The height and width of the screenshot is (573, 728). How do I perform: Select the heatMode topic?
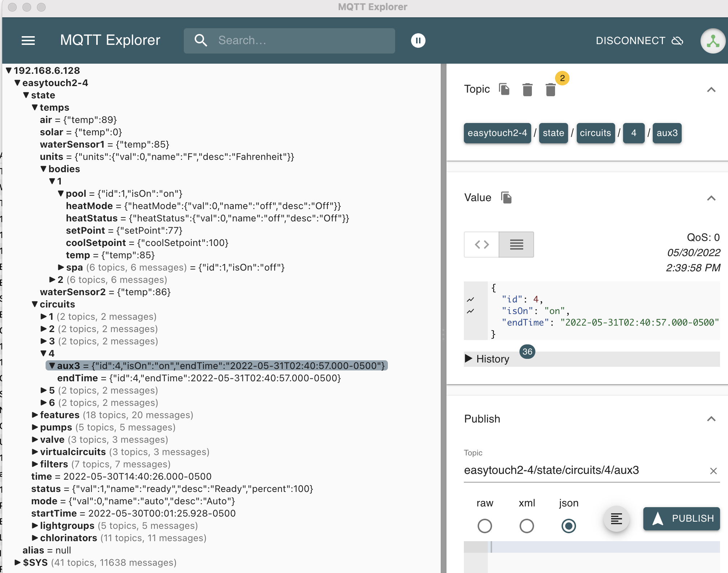[203, 206]
